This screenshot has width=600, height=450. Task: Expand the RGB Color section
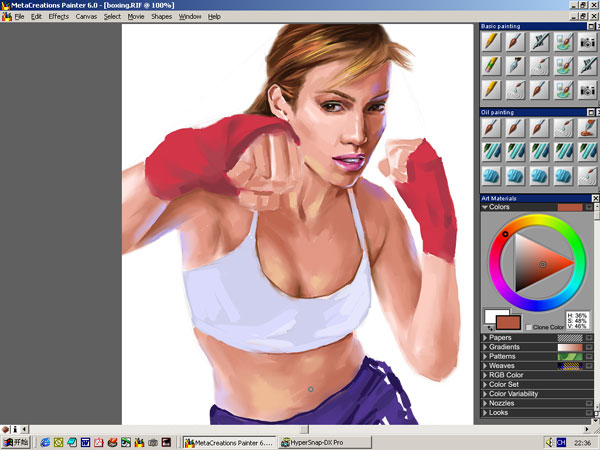click(x=485, y=375)
